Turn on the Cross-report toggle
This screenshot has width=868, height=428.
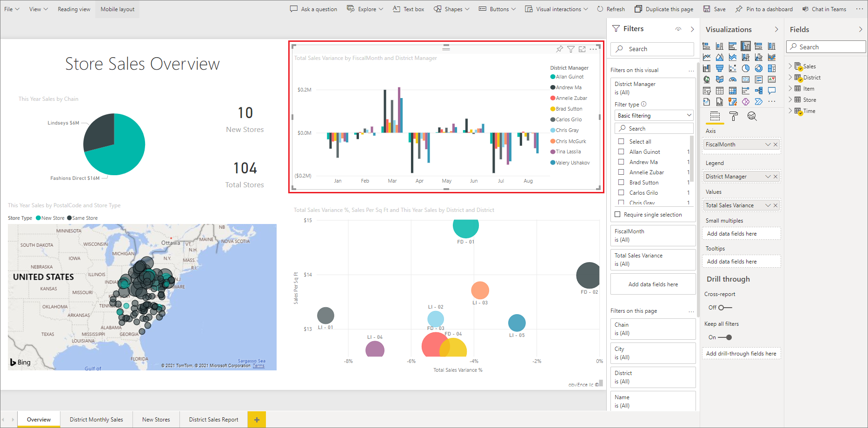724,308
